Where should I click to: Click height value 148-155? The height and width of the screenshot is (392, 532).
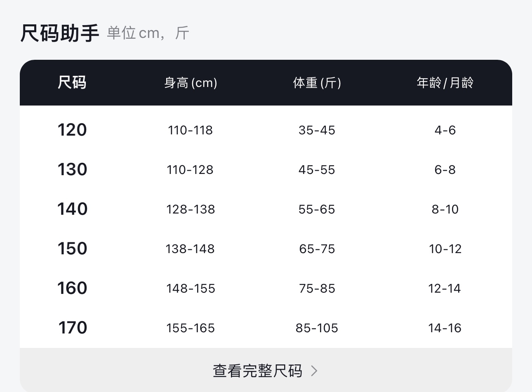pyautogui.click(x=191, y=289)
